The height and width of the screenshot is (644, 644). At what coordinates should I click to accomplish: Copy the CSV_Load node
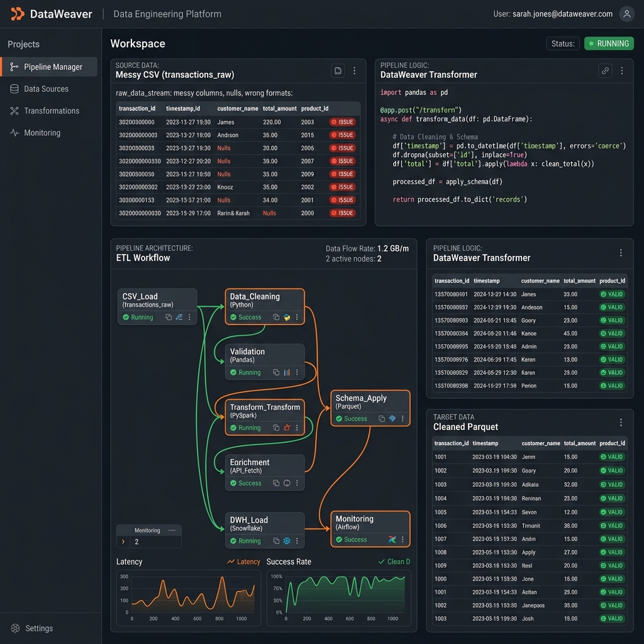pos(169,317)
